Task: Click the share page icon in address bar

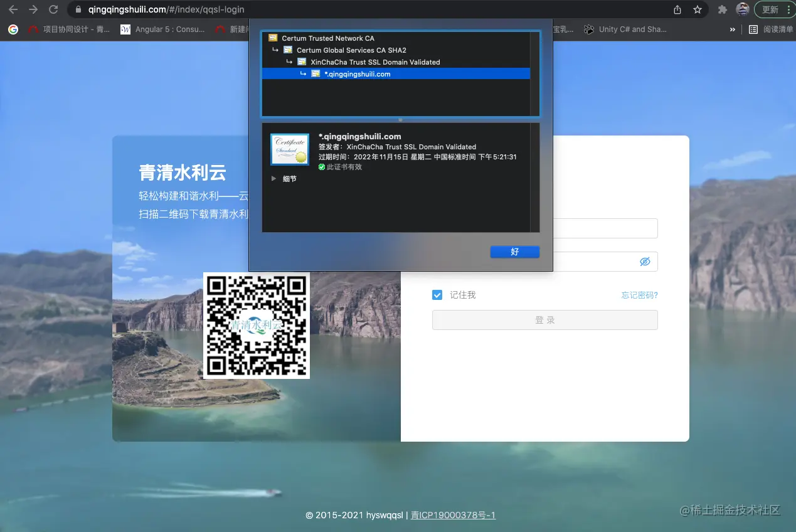Action: [x=677, y=9]
